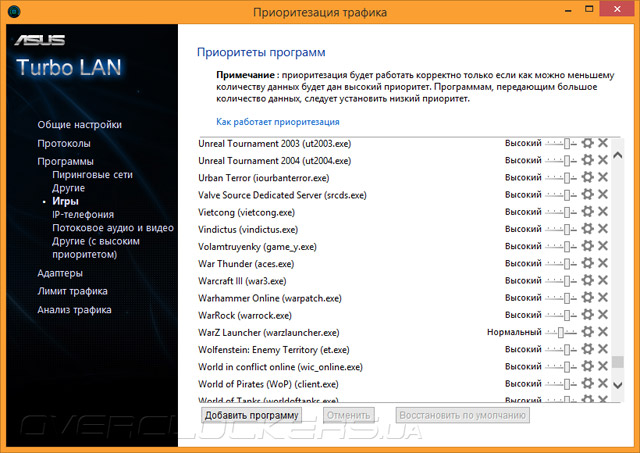Click Нормальный priority label for WarZ Launcher
Screen dimensions: 640x453
coord(514,332)
